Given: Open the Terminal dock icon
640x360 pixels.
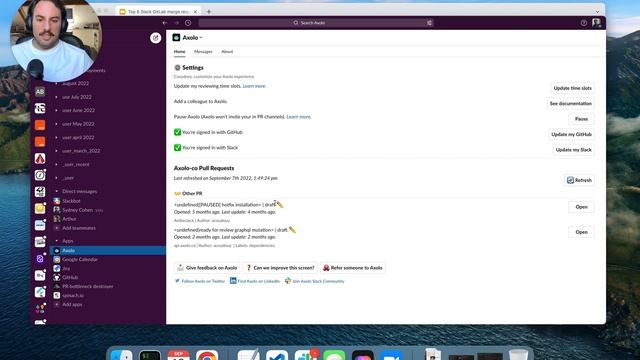Looking at the screenshot, I should (150, 355).
